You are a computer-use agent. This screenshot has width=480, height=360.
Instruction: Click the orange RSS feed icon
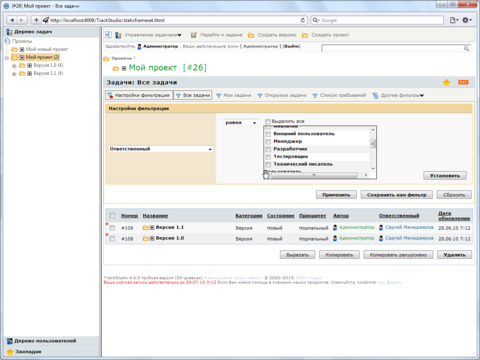coord(463,82)
